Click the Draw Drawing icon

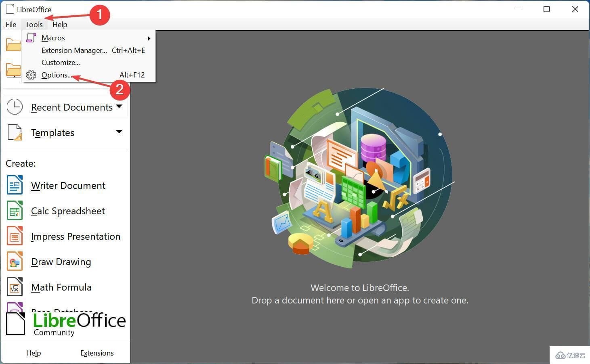[x=15, y=261]
